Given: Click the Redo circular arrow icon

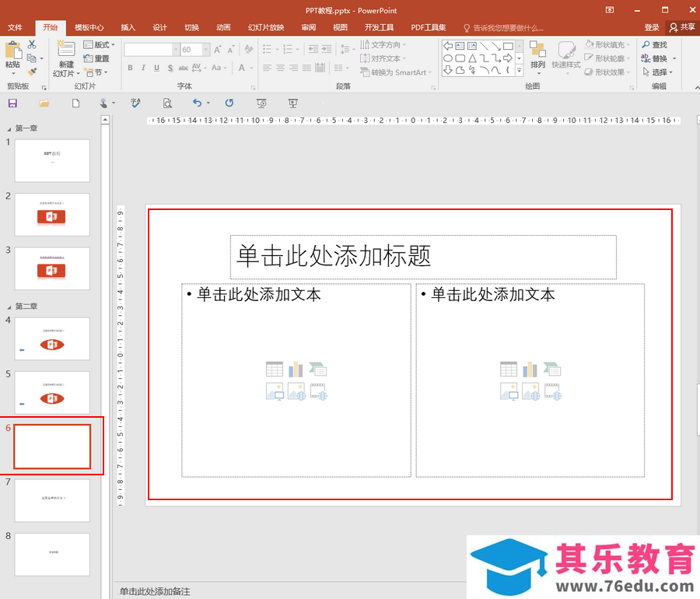Looking at the screenshot, I should coord(229,103).
